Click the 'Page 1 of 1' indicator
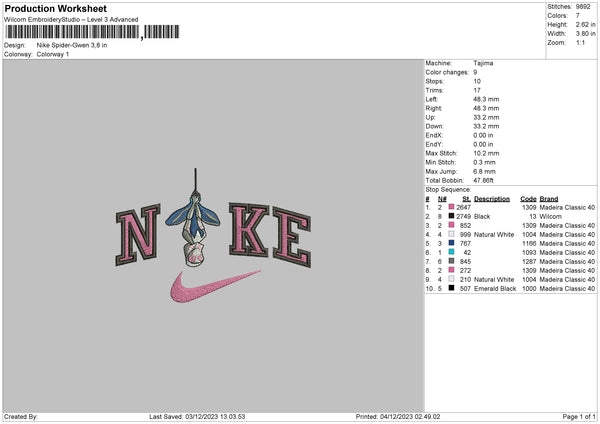This screenshot has width=600, height=424. coord(579,416)
